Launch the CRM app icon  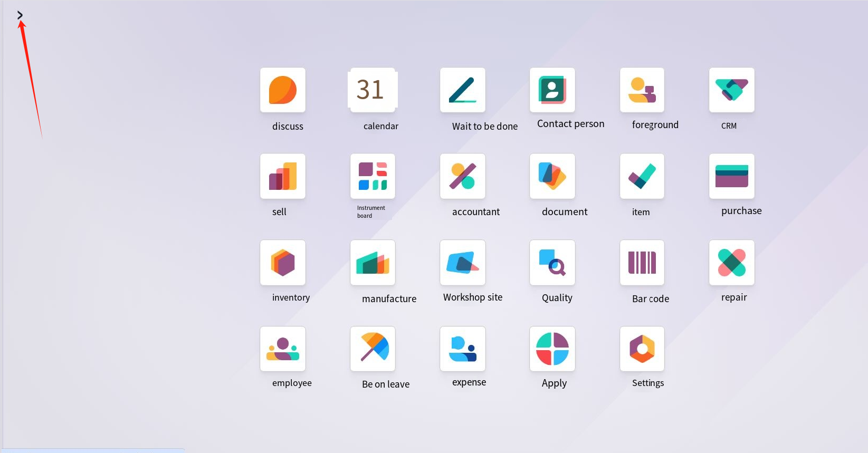click(x=732, y=90)
